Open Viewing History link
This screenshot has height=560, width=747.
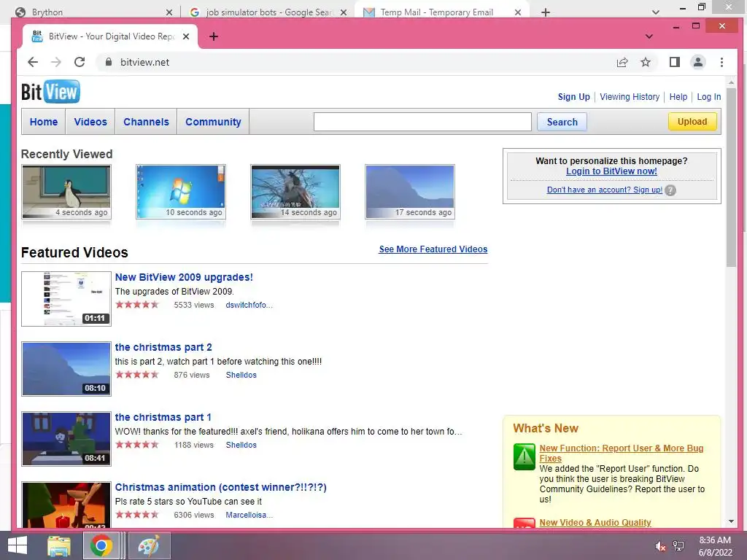pyautogui.click(x=630, y=97)
